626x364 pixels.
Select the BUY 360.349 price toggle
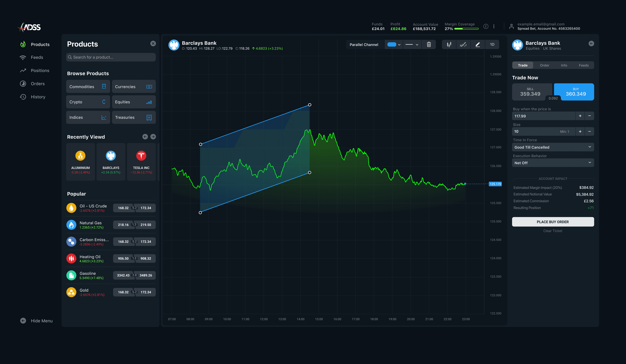coord(576,92)
